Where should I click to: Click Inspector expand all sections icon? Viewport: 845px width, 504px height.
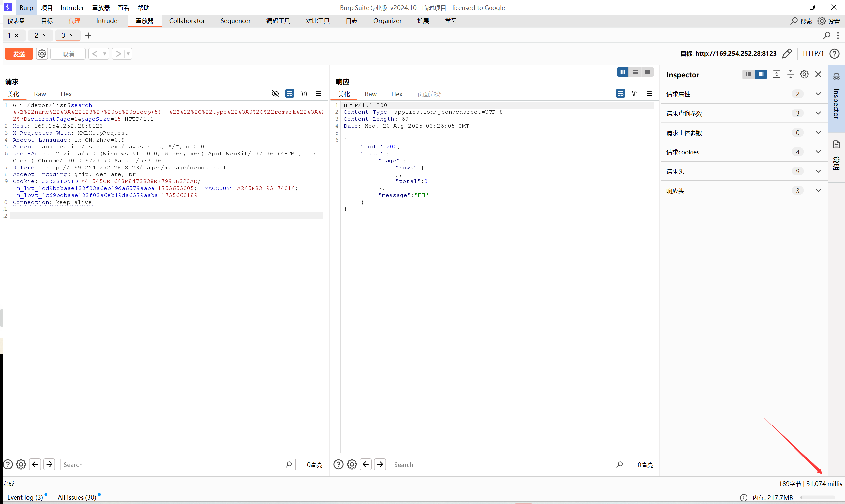coord(777,74)
